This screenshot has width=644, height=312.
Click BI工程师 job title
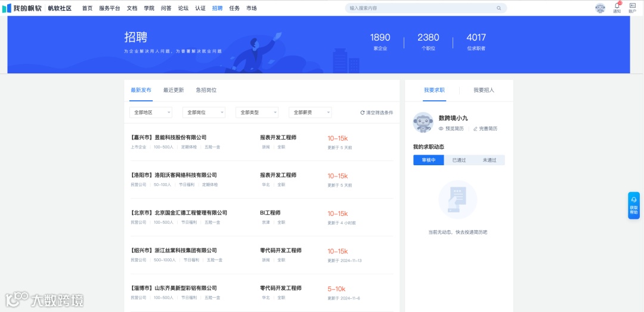click(x=270, y=213)
